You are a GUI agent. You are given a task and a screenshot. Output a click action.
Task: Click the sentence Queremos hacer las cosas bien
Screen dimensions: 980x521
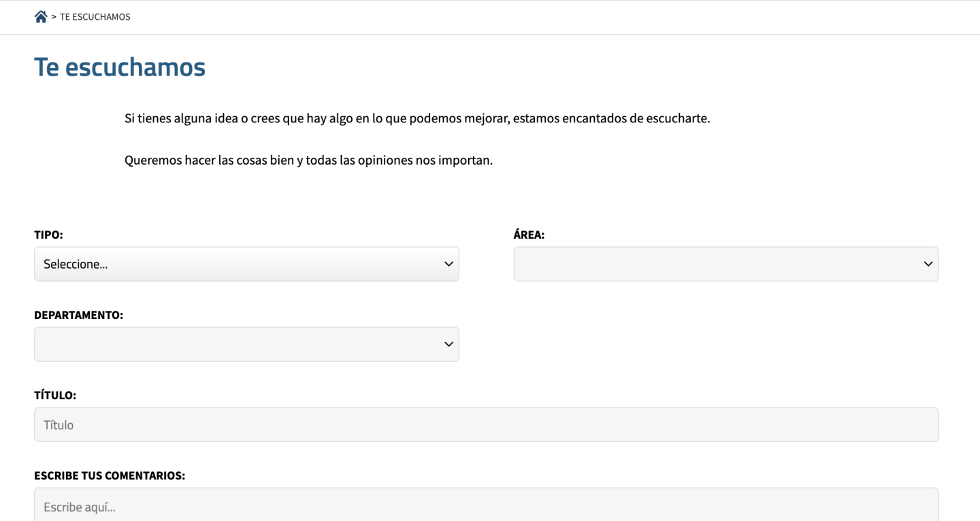(308, 161)
